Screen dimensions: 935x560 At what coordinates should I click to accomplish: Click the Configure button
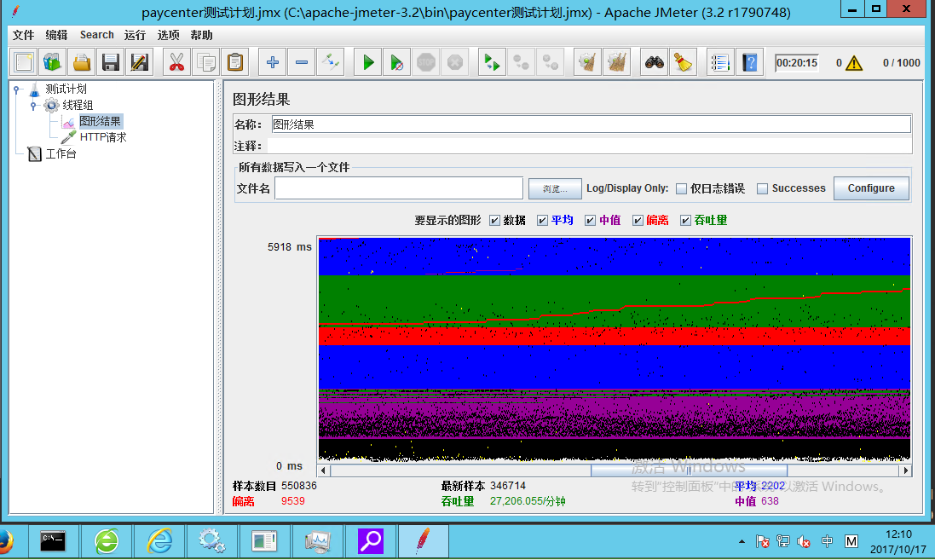coord(871,188)
